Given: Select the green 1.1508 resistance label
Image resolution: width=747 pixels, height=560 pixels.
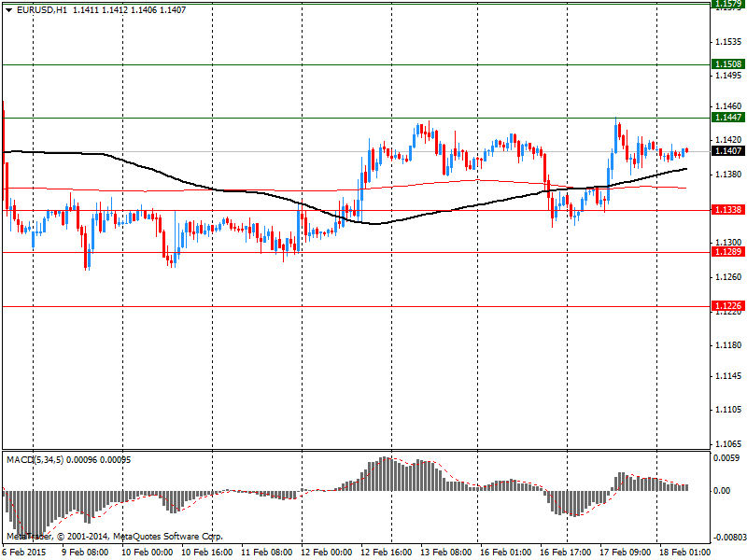Looking at the screenshot, I should [728, 63].
